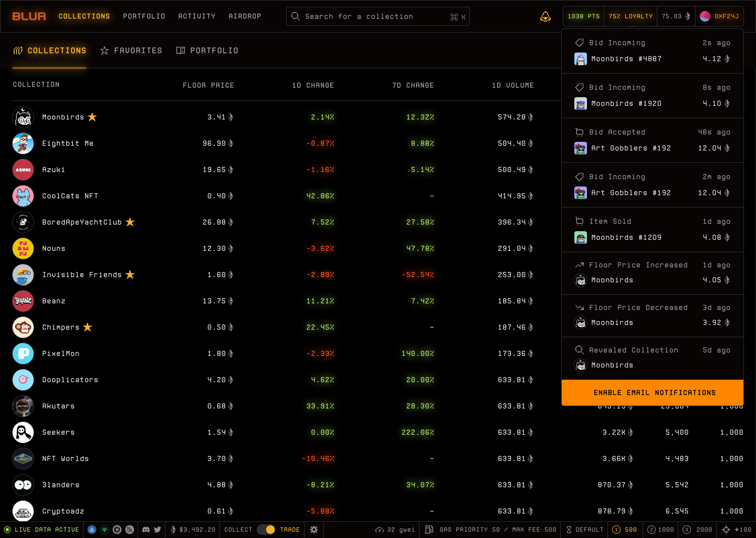
Task: Toggle Chimpers favorite star
Action: (x=87, y=327)
